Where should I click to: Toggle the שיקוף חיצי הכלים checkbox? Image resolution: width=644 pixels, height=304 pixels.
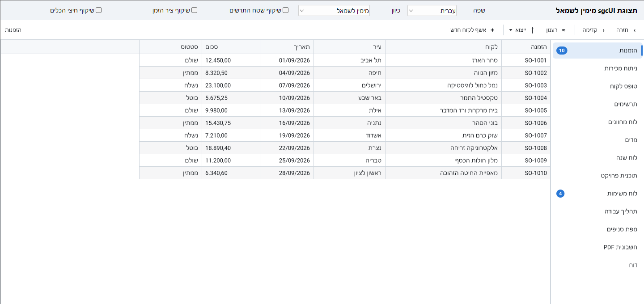pos(98,10)
